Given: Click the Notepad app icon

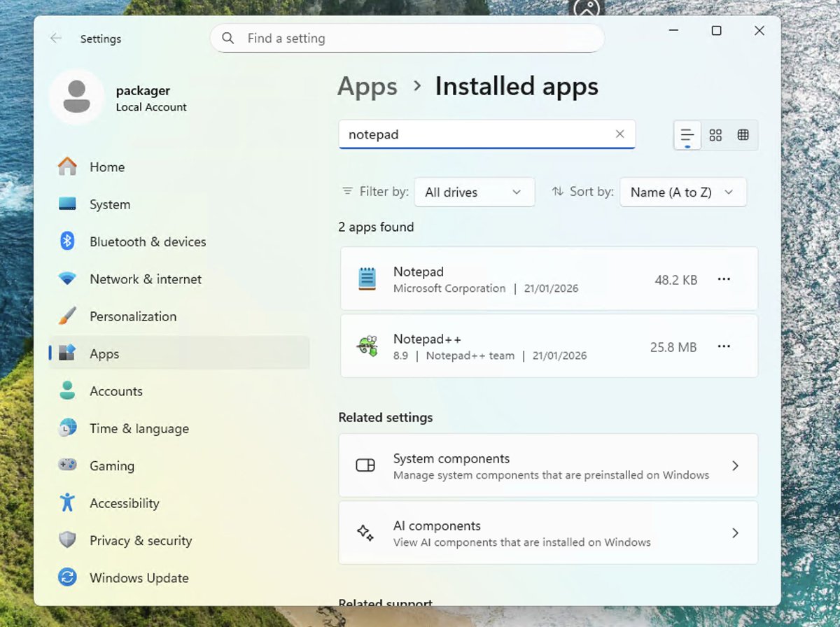Looking at the screenshot, I should pyautogui.click(x=367, y=279).
